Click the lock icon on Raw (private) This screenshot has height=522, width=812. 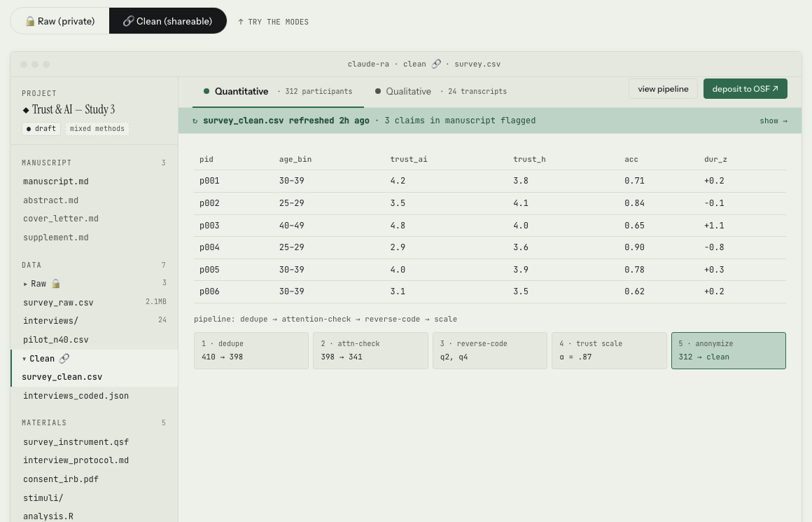point(29,21)
